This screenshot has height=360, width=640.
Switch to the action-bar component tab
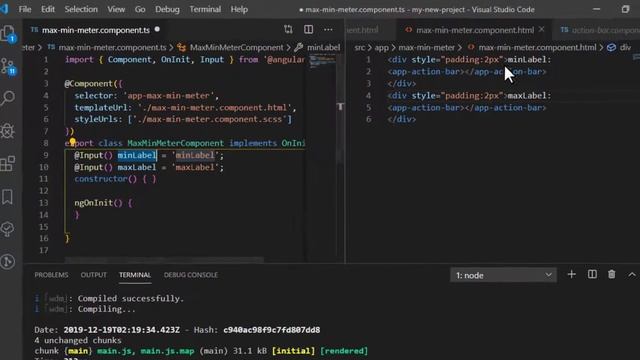pyautogui.click(x=600, y=30)
